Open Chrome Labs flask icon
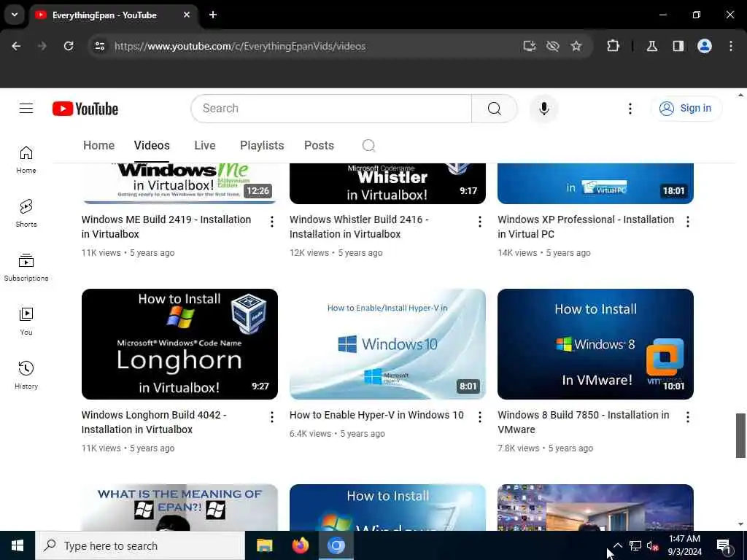The height and width of the screenshot is (560, 747). pyautogui.click(x=651, y=46)
